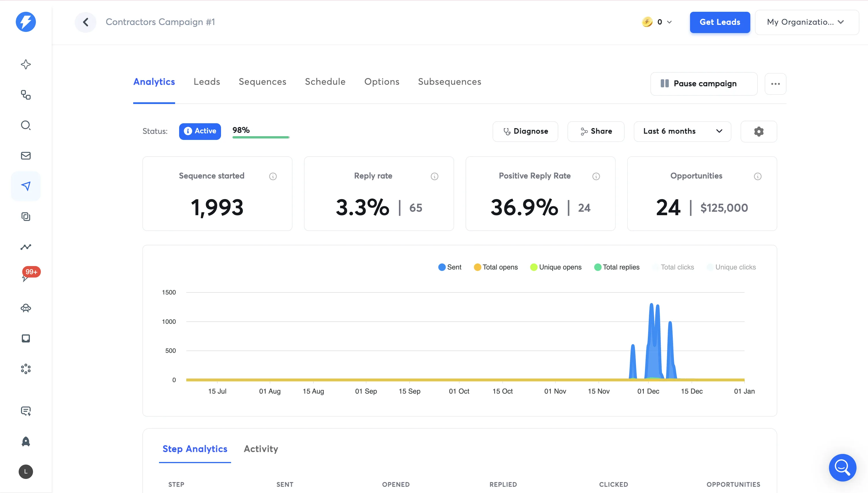Click the OPPORTUNITIES column header
Viewport: 868px width, 493px height.
click(x=733, y=485)
